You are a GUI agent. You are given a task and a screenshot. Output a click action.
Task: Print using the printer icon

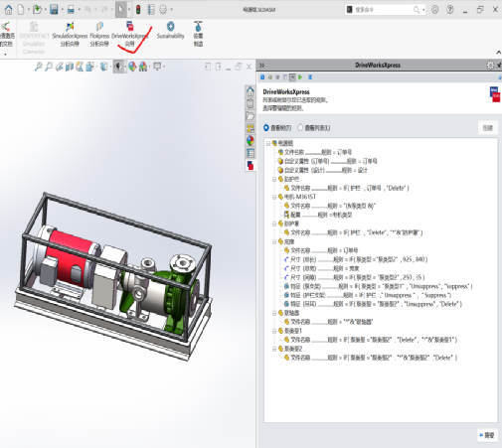(x=71, y=10)
